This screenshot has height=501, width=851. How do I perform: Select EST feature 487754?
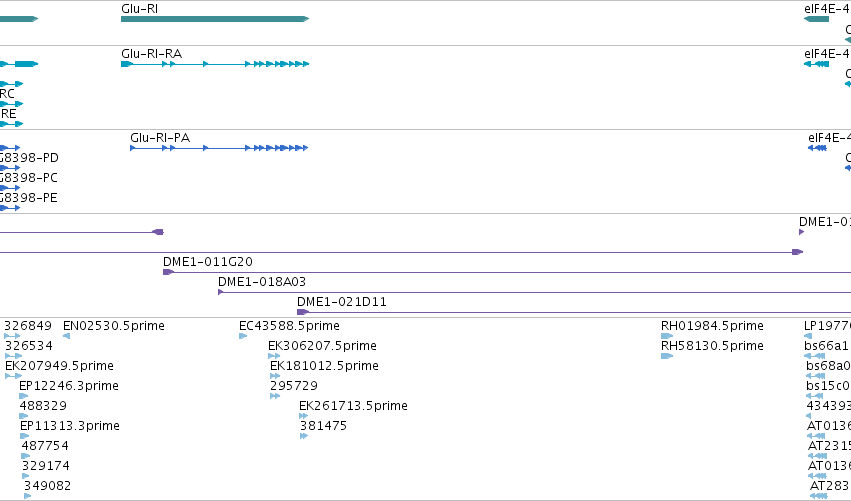[26, 456]
